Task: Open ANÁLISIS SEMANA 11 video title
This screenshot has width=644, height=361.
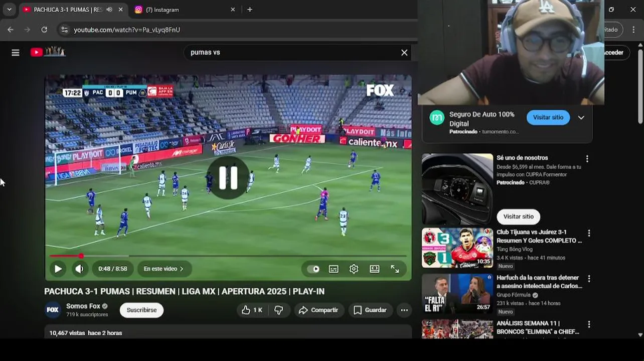Action: 538,327
